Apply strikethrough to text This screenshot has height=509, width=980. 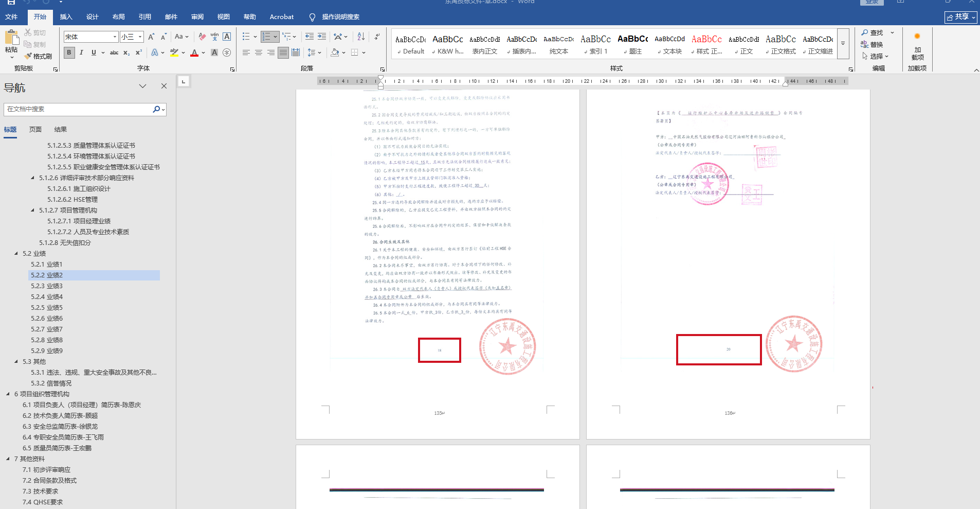114,52
